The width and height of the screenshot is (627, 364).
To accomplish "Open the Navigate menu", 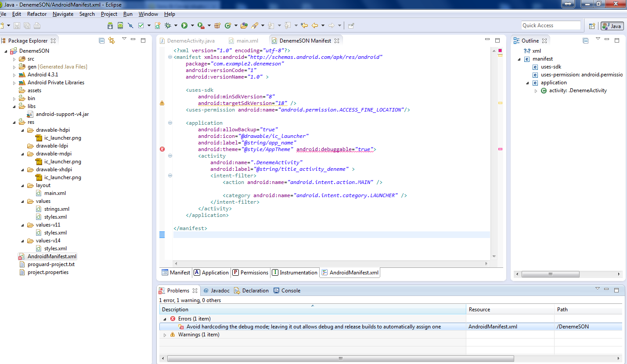I will 63,14.
